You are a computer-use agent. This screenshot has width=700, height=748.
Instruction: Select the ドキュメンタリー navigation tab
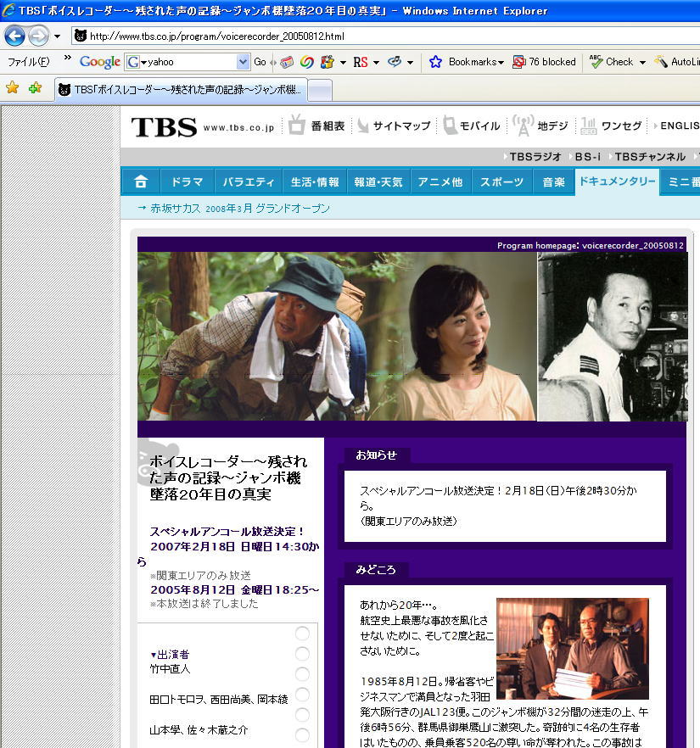[617, 181]
